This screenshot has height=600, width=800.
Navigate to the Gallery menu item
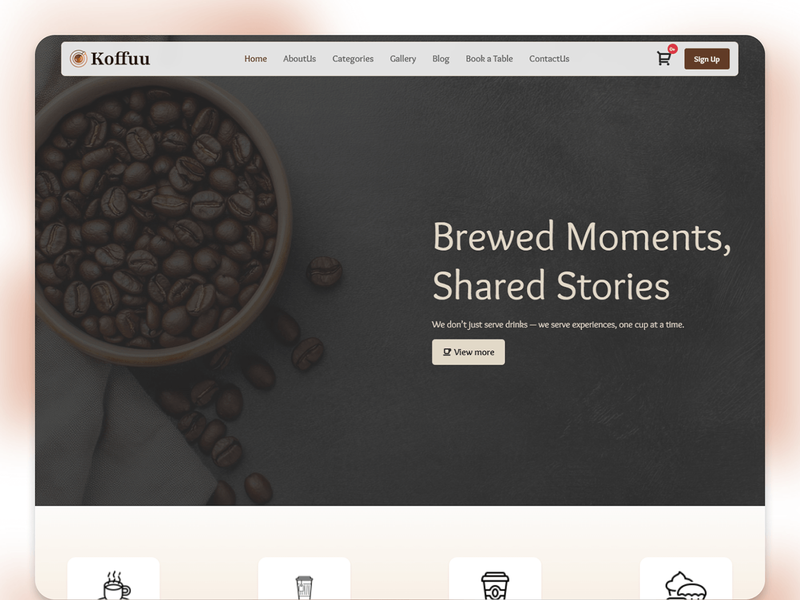(x=403, y=58)
